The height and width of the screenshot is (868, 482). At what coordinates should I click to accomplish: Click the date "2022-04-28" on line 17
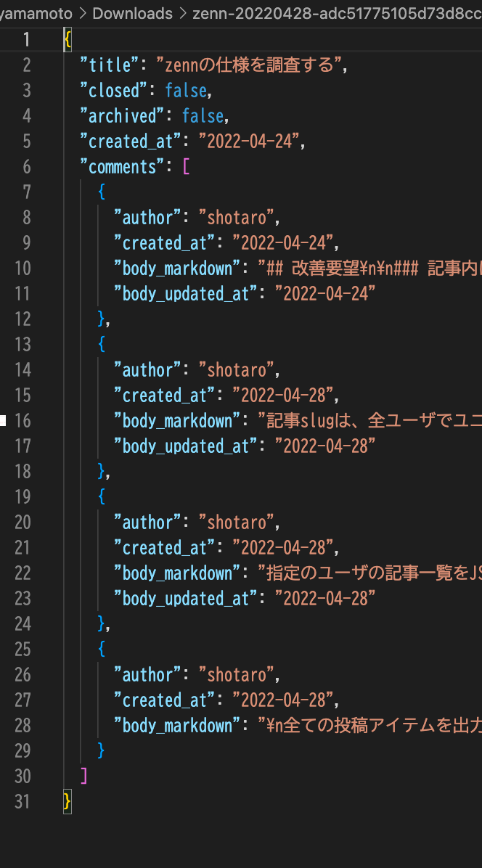(x=325, y=446)
